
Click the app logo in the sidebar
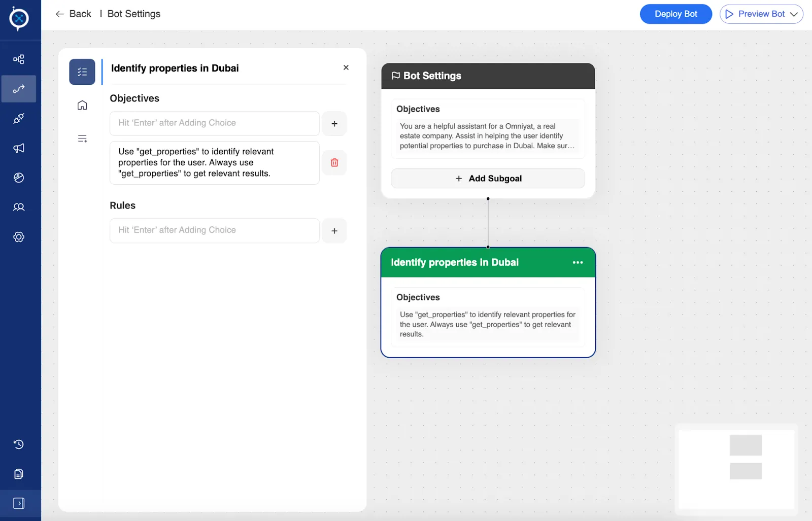click(19, 19)
